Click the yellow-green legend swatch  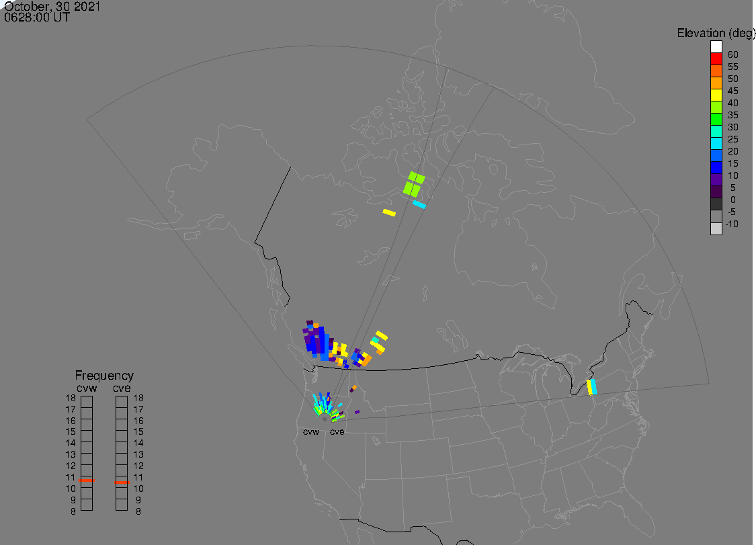[x=716, y=107]
